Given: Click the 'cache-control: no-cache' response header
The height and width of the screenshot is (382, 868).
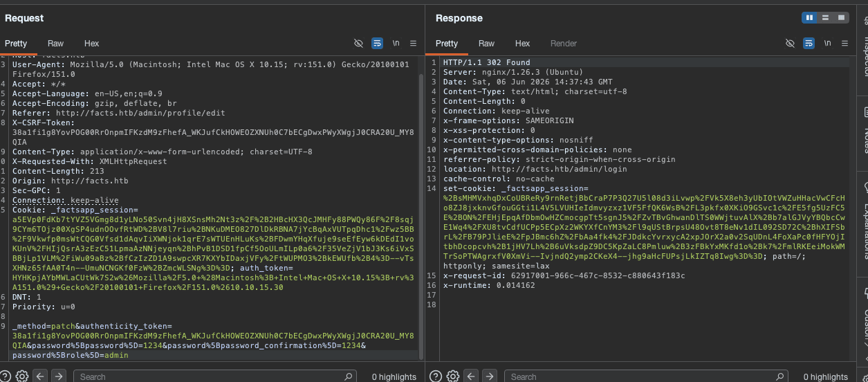Looking at the screenshot, I should pos(499,179).
